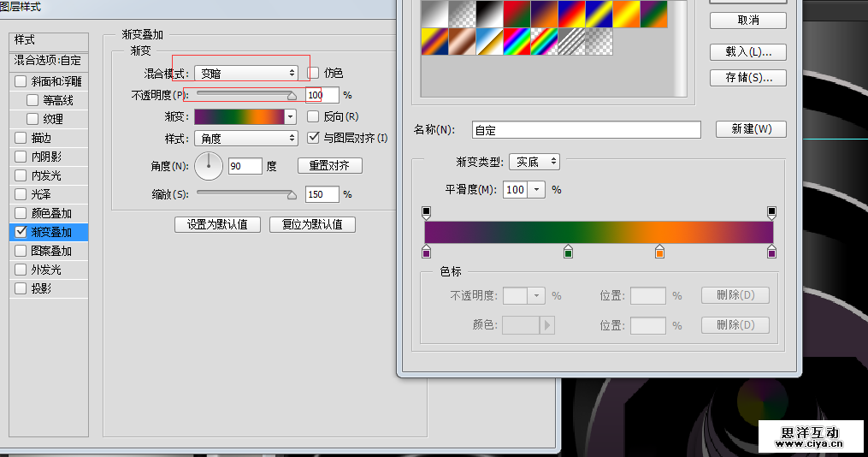Click the 新建 new gradient button

[750, 130]
